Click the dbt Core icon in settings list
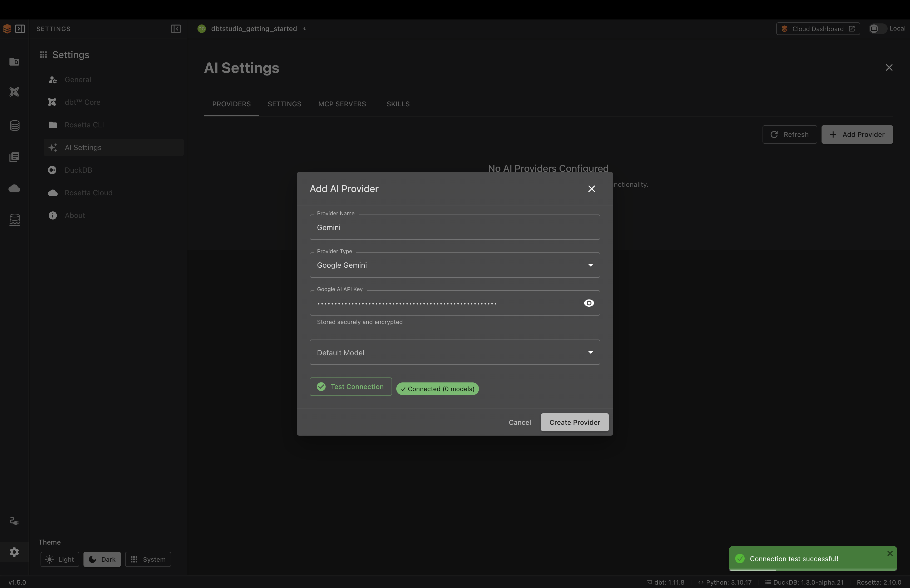910x588 pixels. (52, 102)
